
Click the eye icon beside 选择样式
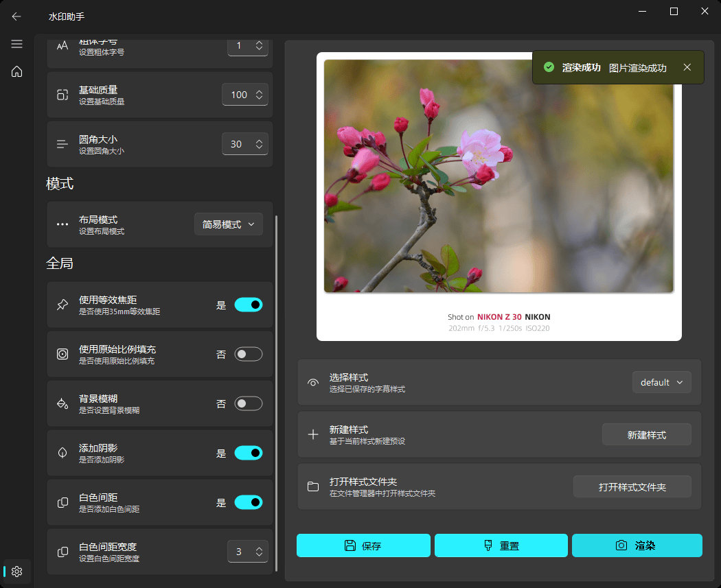[313, 382]
